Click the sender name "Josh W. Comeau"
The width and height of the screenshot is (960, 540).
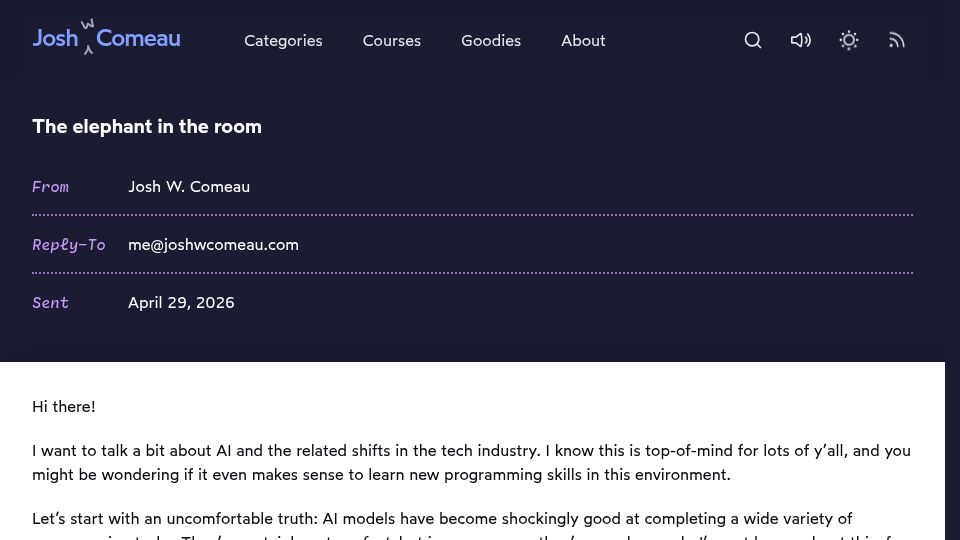(189, 187)
